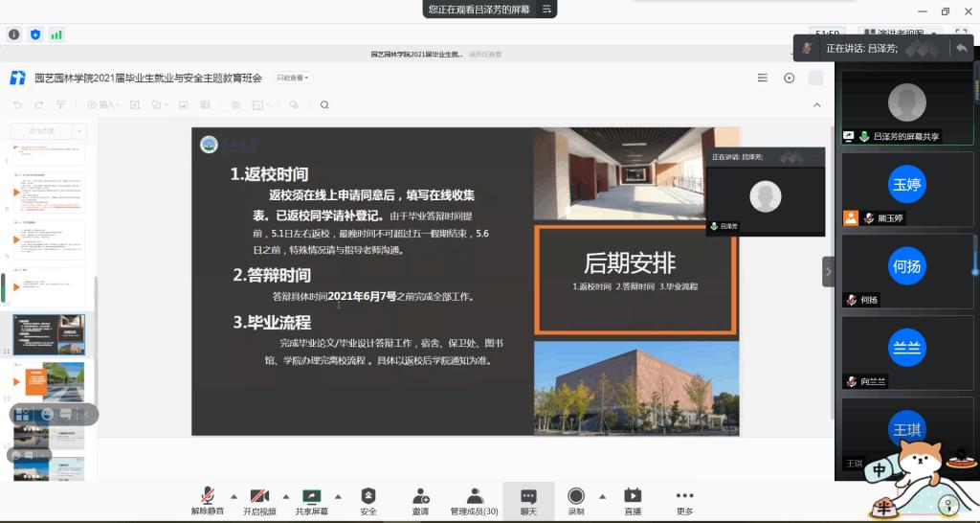Open 管理成员(30) member list
This screenshot has height=523, width=980.
coord(474,496)
